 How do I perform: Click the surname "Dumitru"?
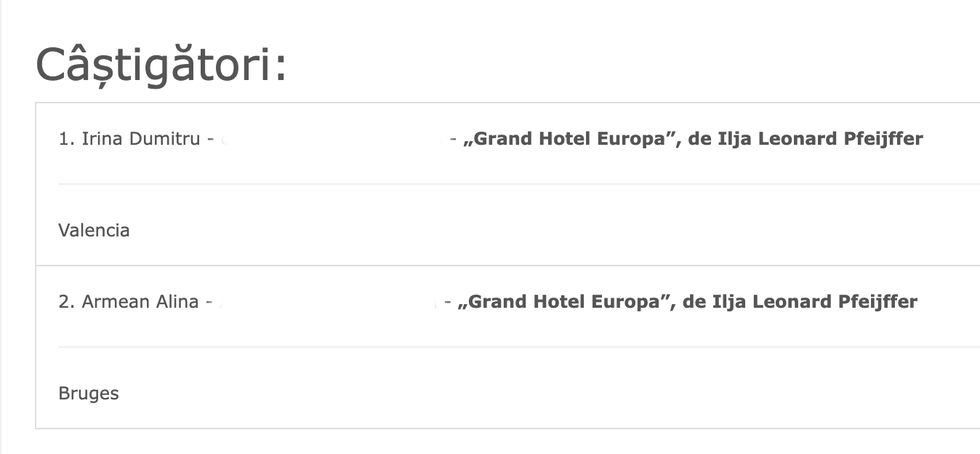point(164,139)
